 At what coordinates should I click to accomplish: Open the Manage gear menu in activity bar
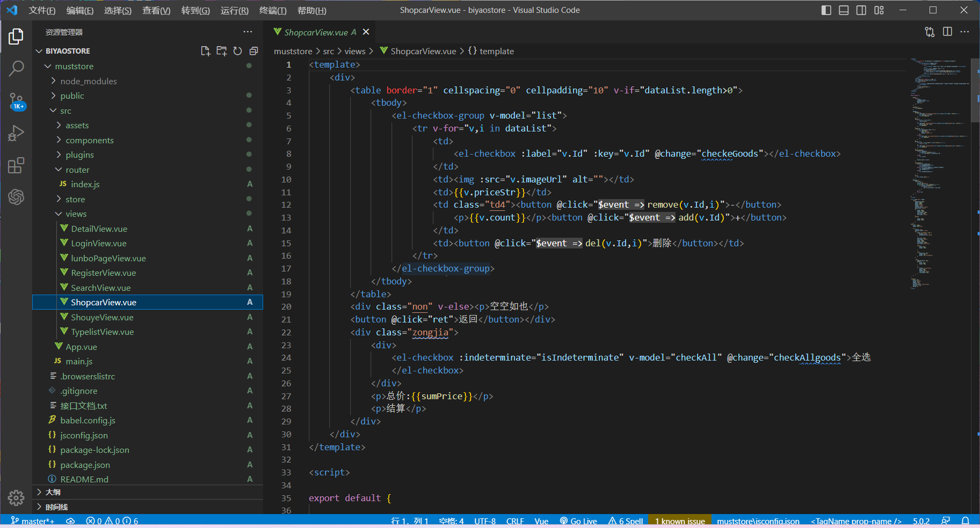click(x=16, y=498)
